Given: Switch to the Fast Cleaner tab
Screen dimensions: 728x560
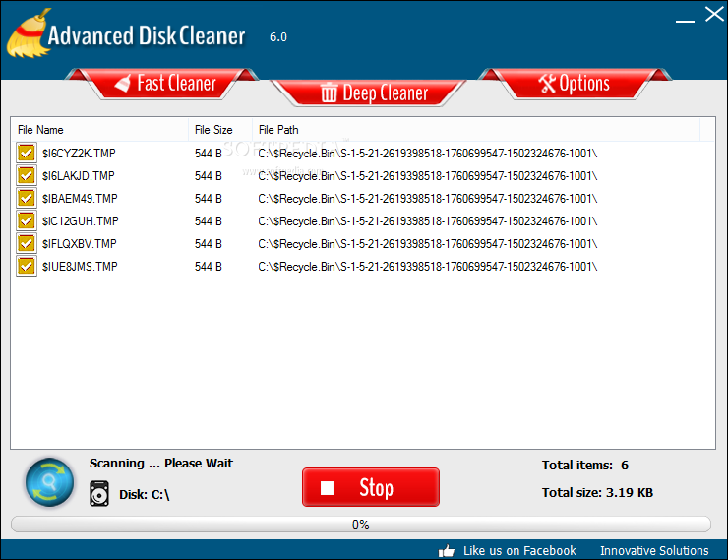Looking at the screenshot, I should point(161,84).
